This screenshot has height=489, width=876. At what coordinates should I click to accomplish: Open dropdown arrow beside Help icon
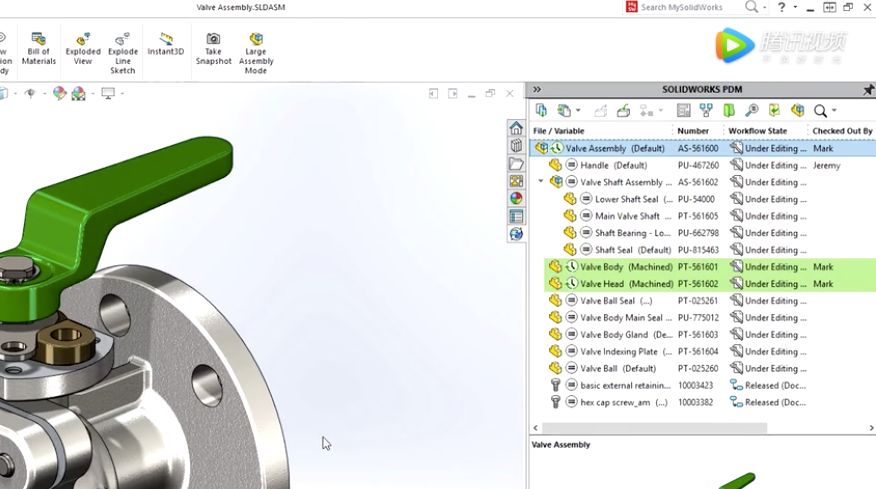tap(794, 7)
